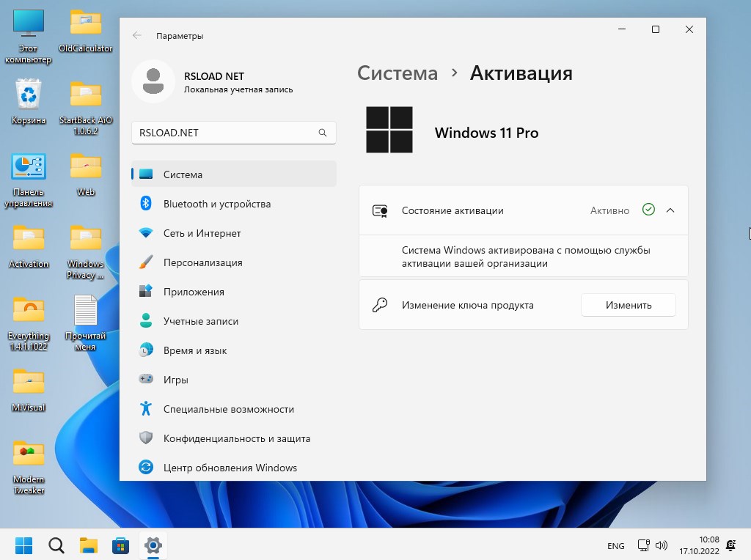Open Этот компьютер desktop icon

(29, 37)
